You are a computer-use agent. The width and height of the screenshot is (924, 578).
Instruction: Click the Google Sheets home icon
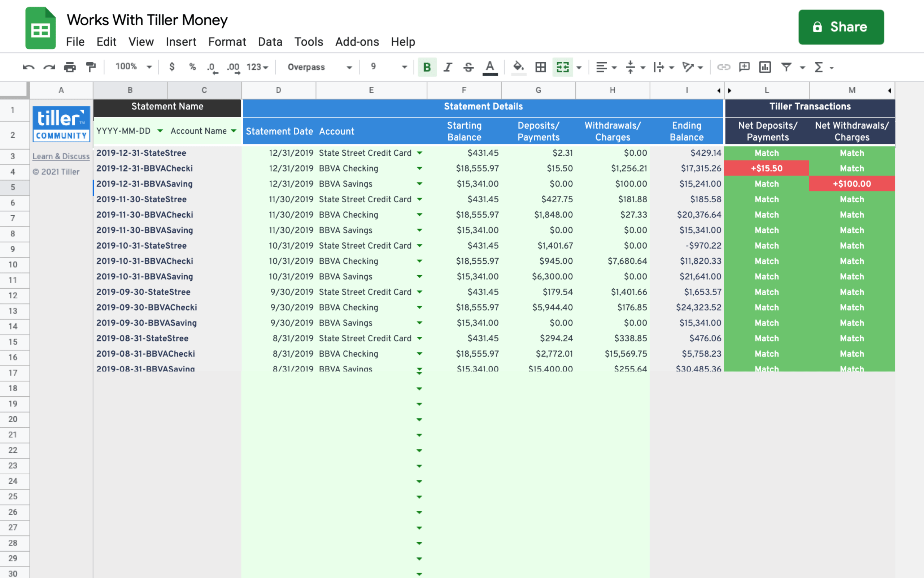pyautogui.click(x=40, y=28)
